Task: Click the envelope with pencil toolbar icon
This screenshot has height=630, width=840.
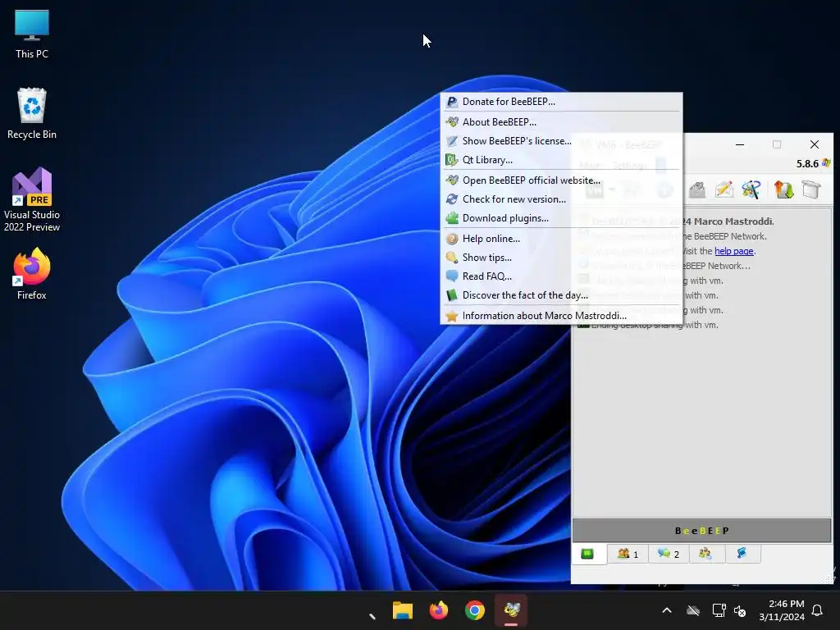Action: 724,189
